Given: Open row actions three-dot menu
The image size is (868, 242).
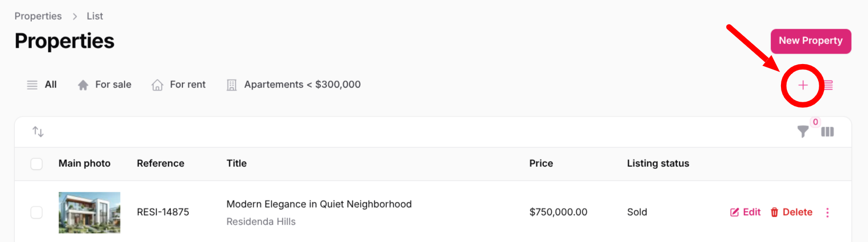Looking at the screenshot, I should tap(827, 212).
